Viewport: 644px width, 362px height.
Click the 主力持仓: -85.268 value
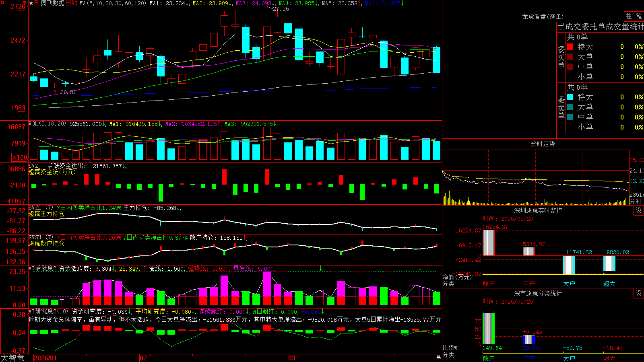(x=150, y=208)
